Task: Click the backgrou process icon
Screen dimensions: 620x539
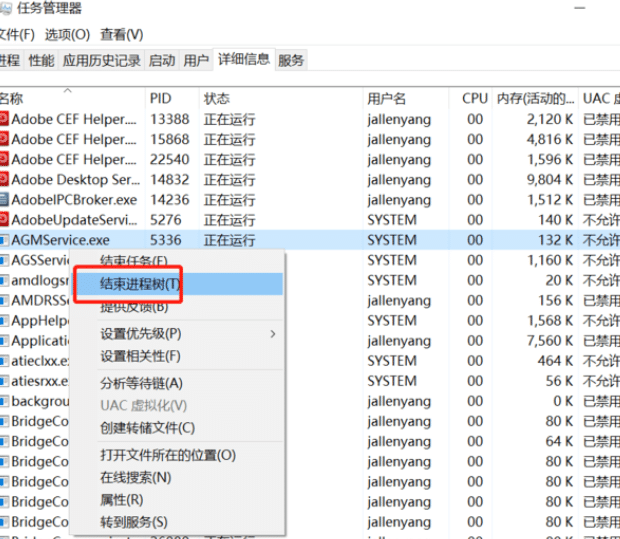Action: [x=4, y=401]
